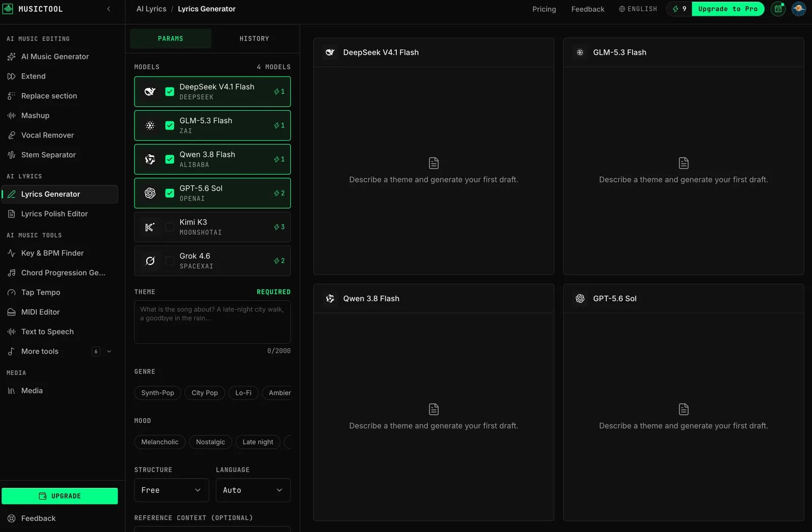
Task: Click the Mashup waveform icon
Action: pos(11,116)
